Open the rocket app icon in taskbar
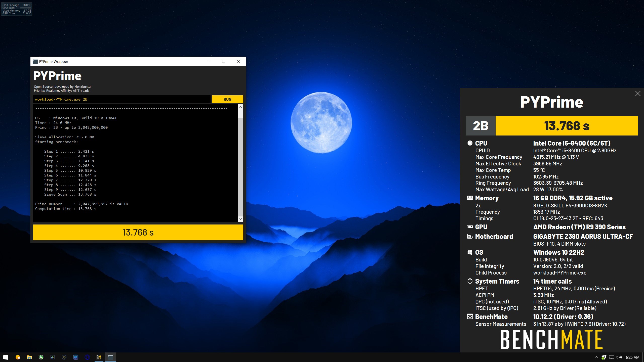This screenshot has width=644, height=362. click(x=64, y=357)
